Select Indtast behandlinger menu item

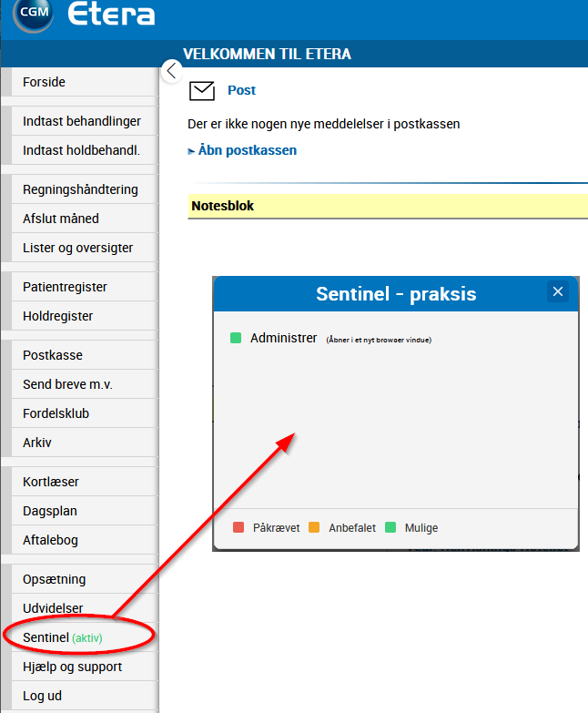(x=82, y=121)
